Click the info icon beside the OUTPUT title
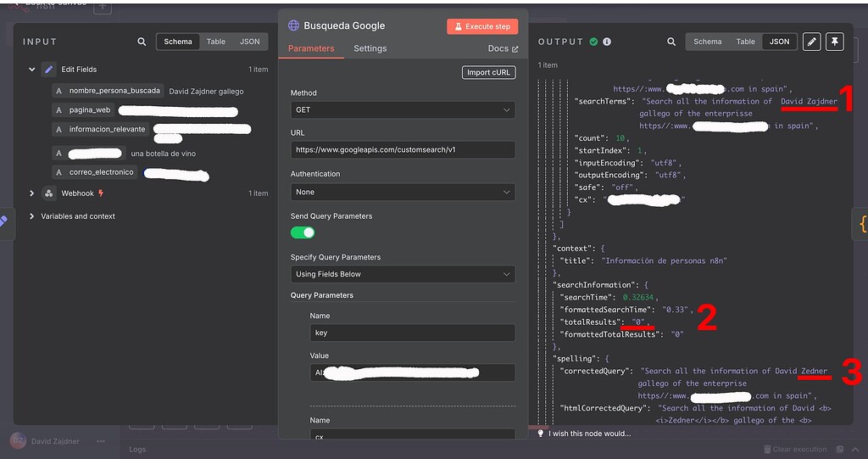The image size is (868, 459). [607, 42]
